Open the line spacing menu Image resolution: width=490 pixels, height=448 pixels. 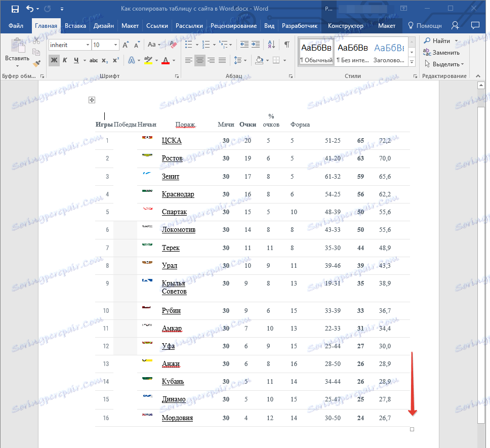(x=240, y=60)
